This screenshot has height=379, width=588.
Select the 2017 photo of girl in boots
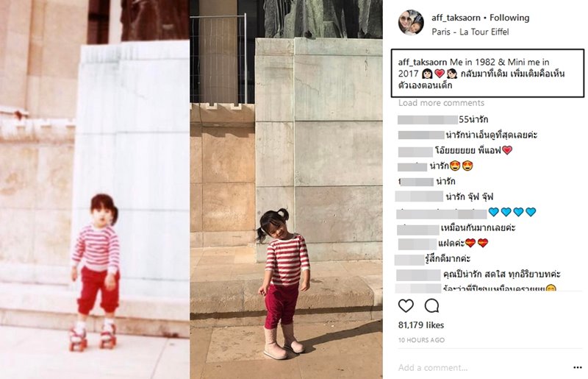[286, 189]
